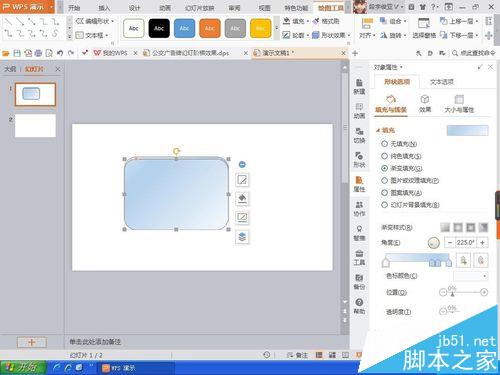Click the blue collapse button beside shape
Viewport: 500px width, 375px height.
[x=242, y=164]
